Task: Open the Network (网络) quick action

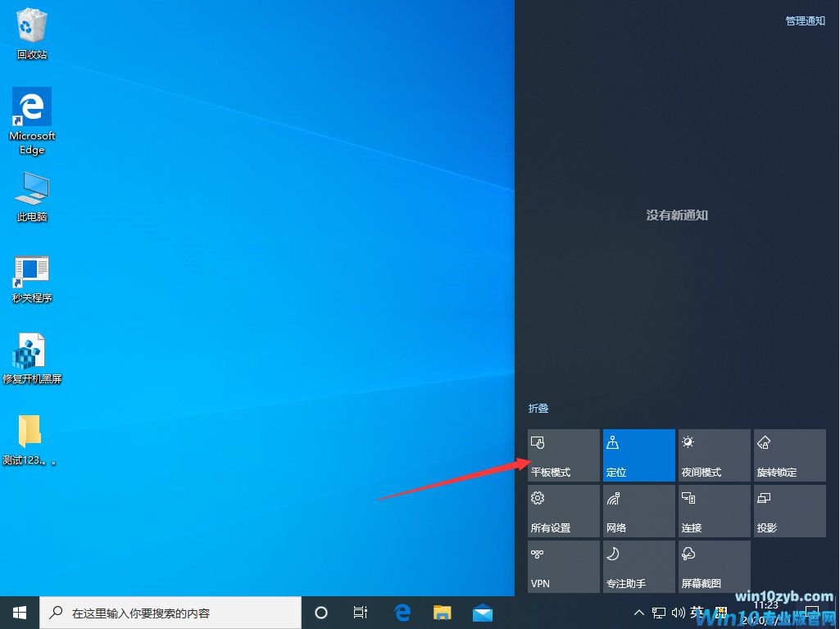Action: pos(638,510)
